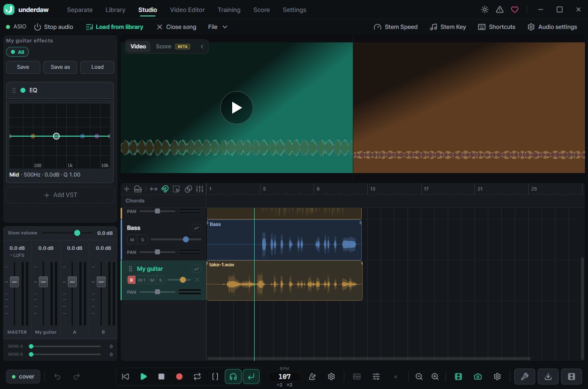Open automation graph for My guitar track
The width and height of the screenshot is (588, 389).
(x=196, y=269)
